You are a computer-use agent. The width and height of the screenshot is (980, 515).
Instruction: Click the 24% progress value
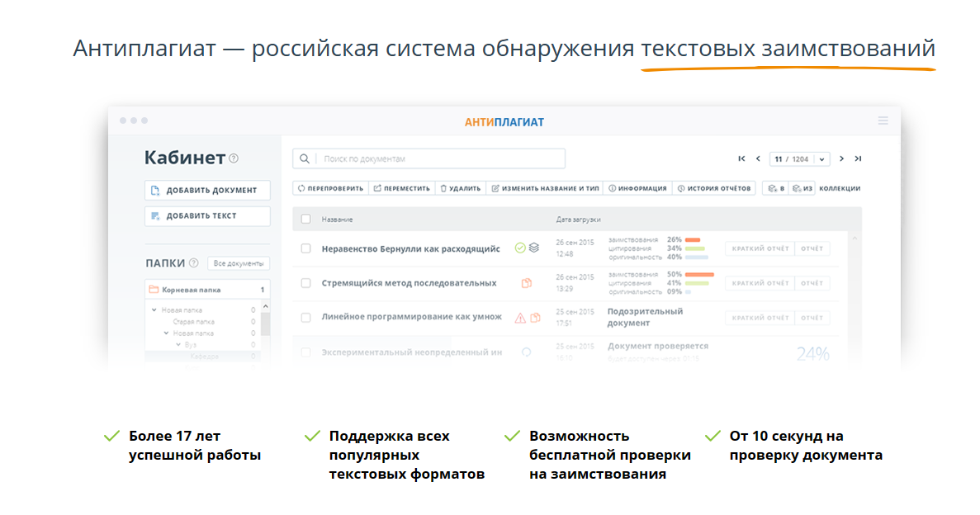tap(812, 354)
